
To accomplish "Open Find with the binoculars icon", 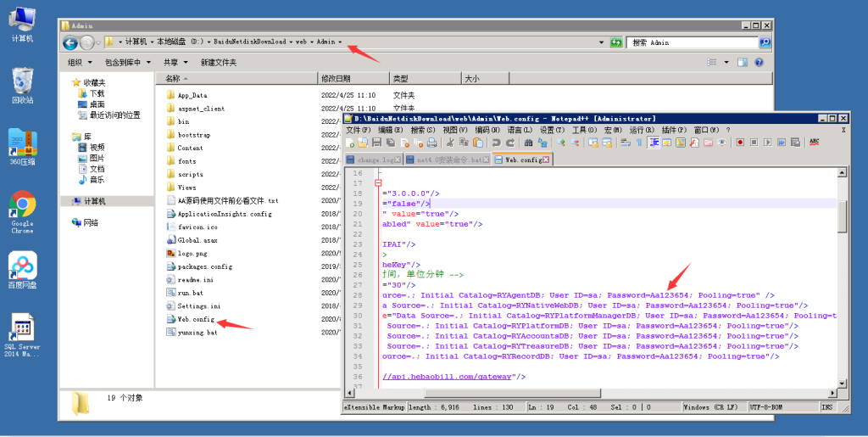I will (529, 143).
